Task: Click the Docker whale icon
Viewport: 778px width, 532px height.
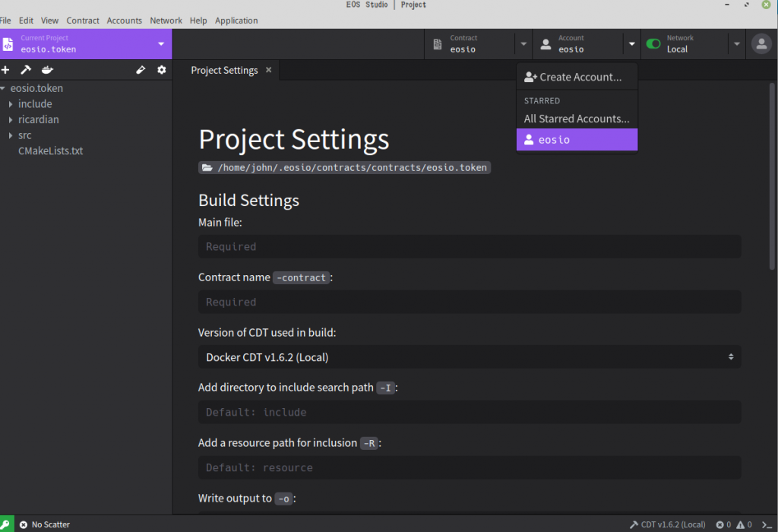Action: (47, 70)
